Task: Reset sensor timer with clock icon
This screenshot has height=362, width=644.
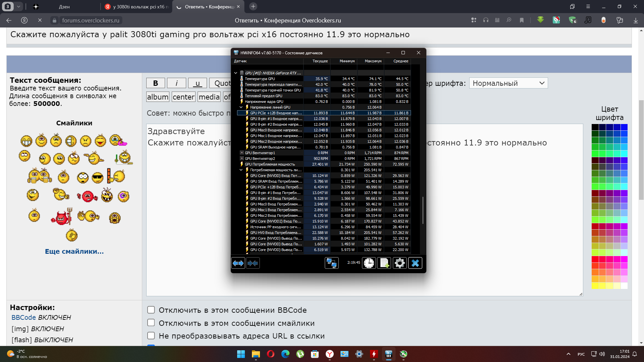Action: coord(369,263)
